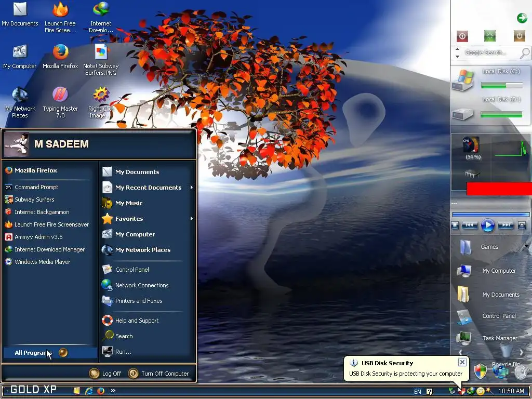Click the 10:50 AM system clock

511,391
